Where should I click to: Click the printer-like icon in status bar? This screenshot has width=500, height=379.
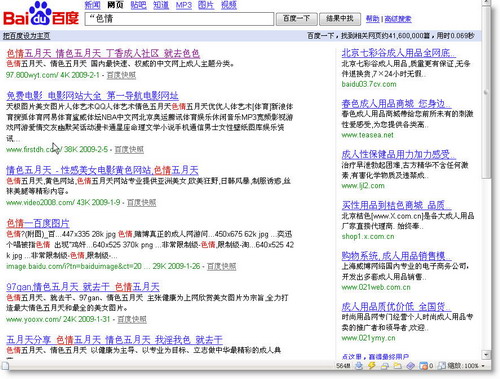coord(385,366)
